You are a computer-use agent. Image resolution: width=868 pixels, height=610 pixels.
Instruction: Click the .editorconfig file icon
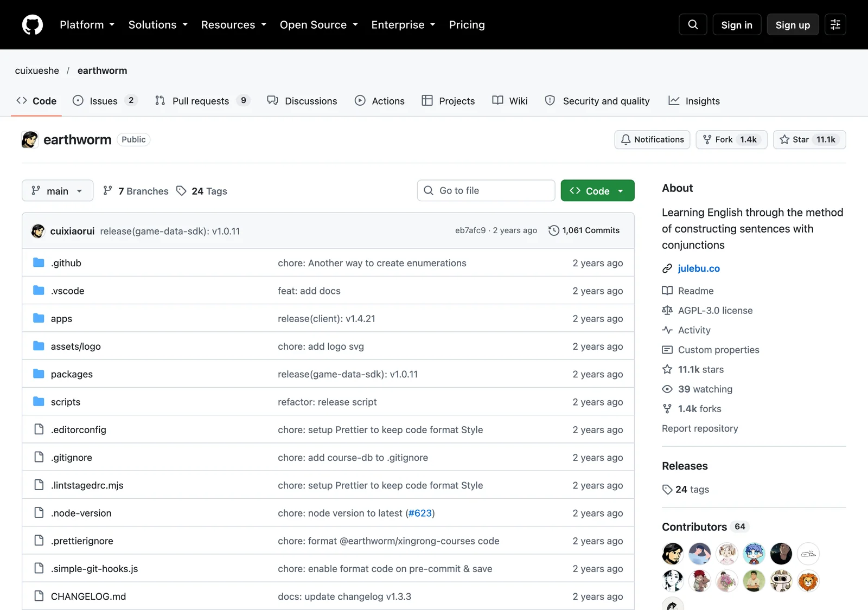click(x=39, y=429)
